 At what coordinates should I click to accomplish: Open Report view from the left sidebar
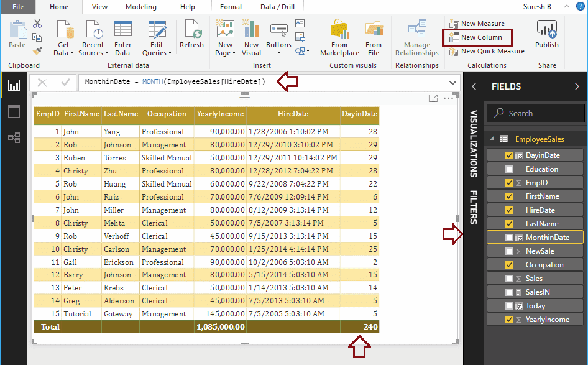click(14, 85)
